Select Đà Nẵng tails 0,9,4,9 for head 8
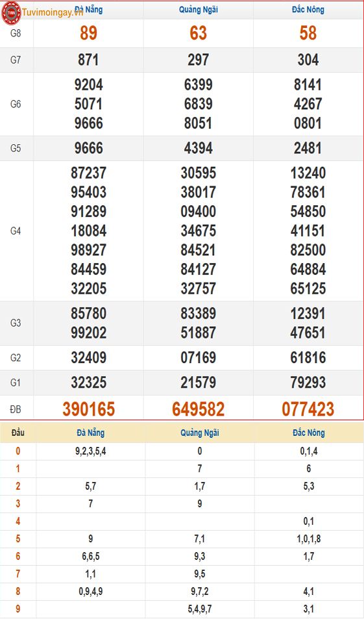 coord(91,591)
